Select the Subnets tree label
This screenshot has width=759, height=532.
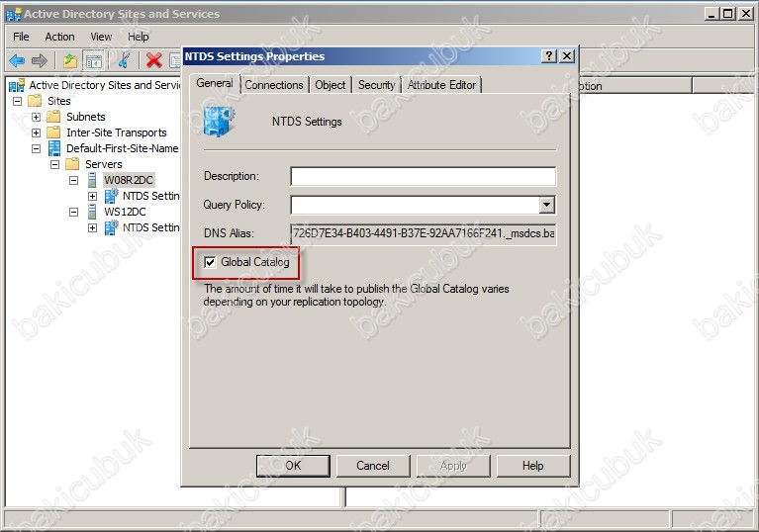[86, 117]
